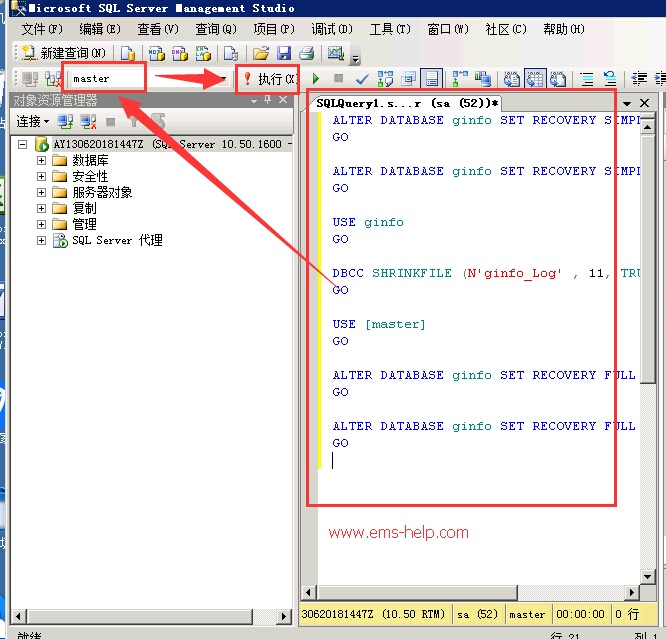This screenshot has height=639, width=666.
Task: Click the New Query (新建查询) button
Action: pyautogui.click(x=63, y=53)
